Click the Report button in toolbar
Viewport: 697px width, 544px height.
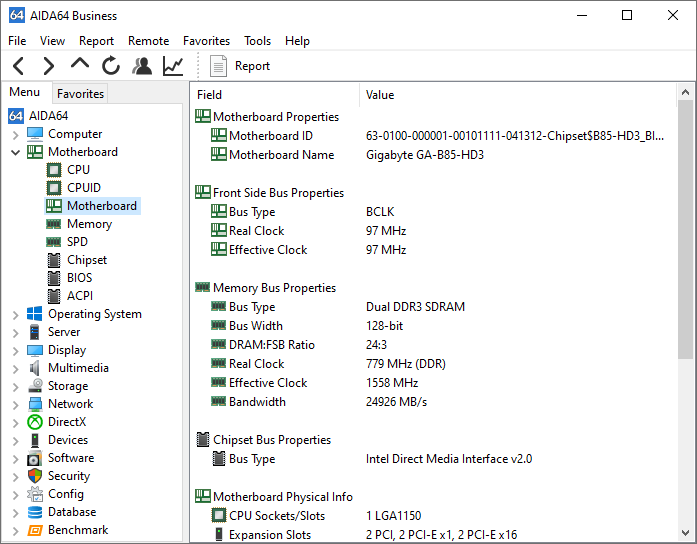point(240,66)
